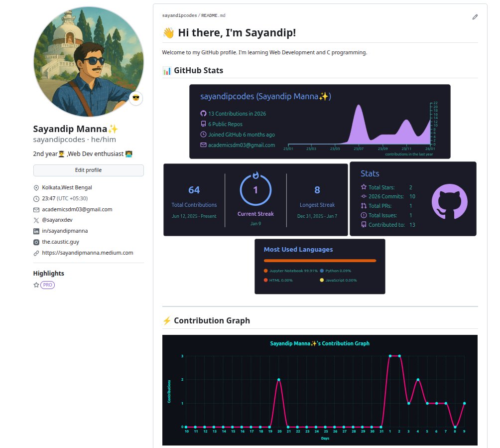The image size is (500, 448).
Task: Click the commit icon beside 2026 Commits
Action: point(364,196)
